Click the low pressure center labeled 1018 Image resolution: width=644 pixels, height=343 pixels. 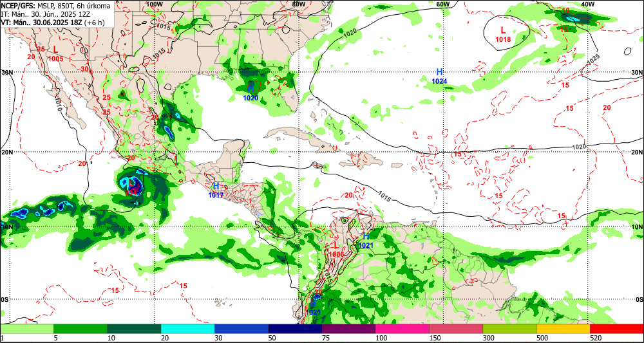click(503, 34)
